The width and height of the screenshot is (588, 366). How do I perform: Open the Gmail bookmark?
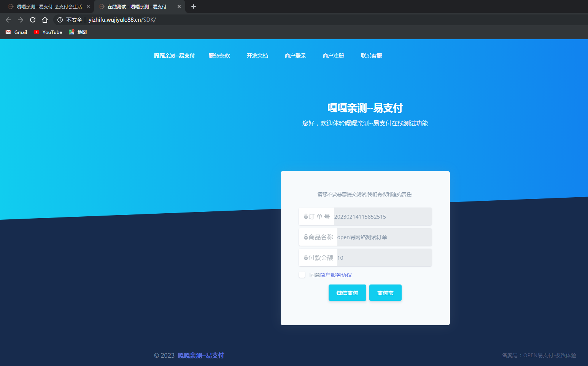(17, 32)
